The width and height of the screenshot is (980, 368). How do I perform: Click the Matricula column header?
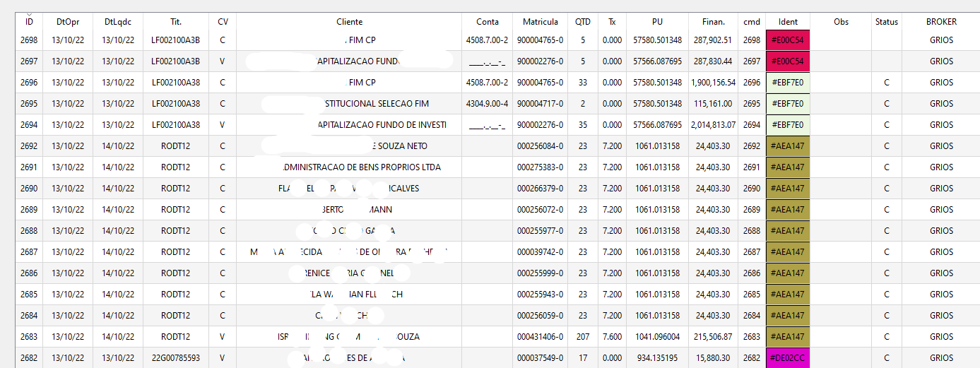(x=541, y=22)
